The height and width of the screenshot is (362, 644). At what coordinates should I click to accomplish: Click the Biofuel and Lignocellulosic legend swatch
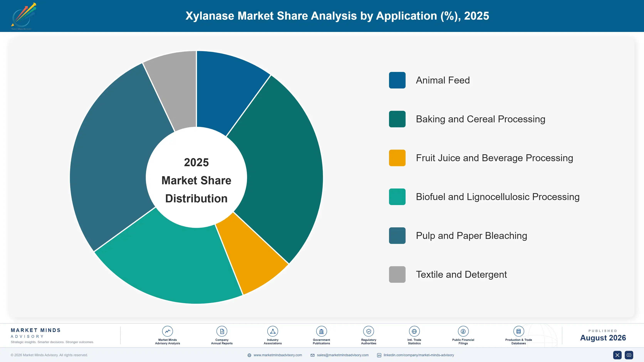tap(397, 197)
